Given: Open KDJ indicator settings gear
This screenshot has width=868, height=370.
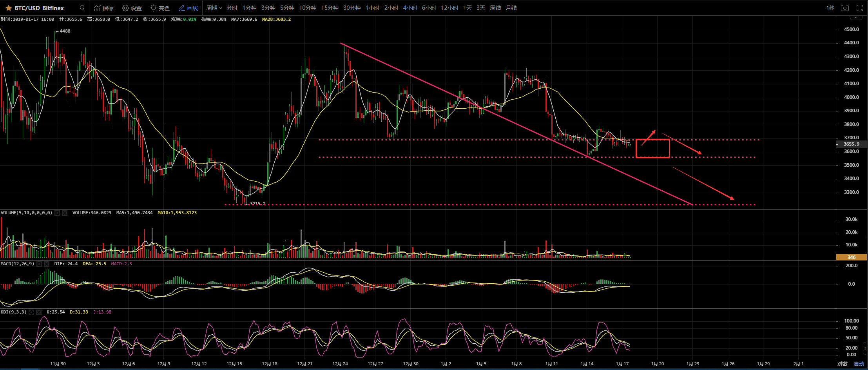Looking at the screenshot, I should [x=31, y=312].
